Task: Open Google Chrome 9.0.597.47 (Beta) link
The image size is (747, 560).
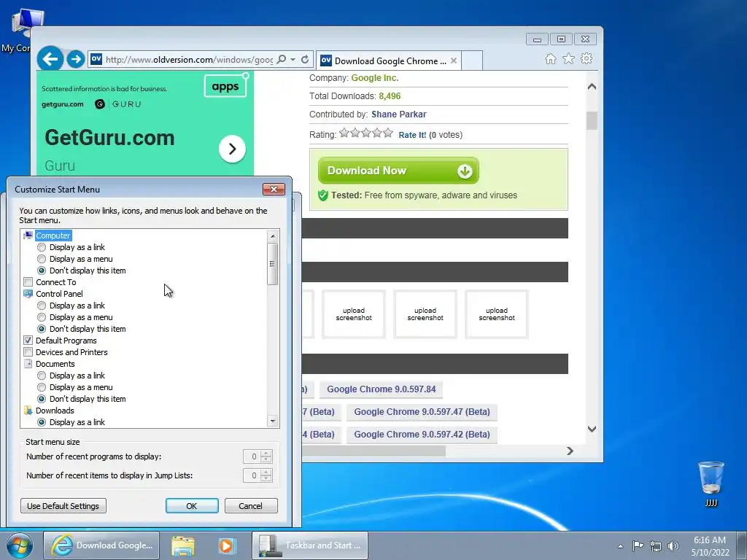Action: pyautogui.click(x=422, y=412)
